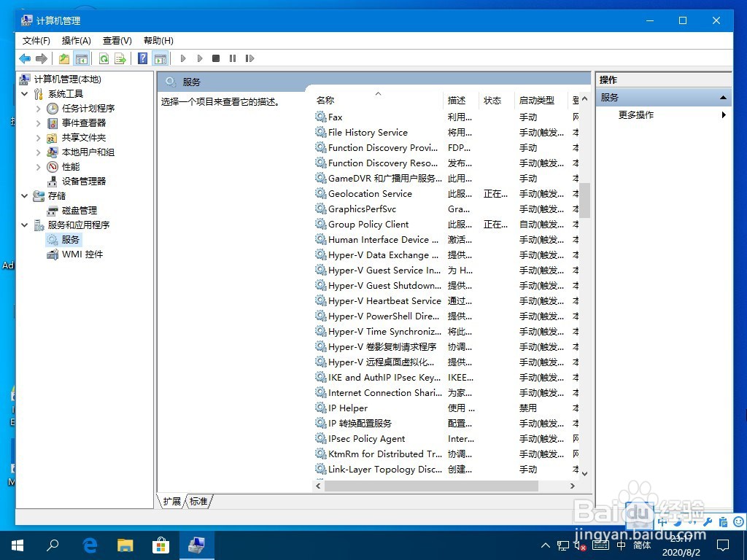Image resolution: width=747 pixels, height=560 pixels.
Task: Open taskbar search magnifier
Action: point(53,545)
